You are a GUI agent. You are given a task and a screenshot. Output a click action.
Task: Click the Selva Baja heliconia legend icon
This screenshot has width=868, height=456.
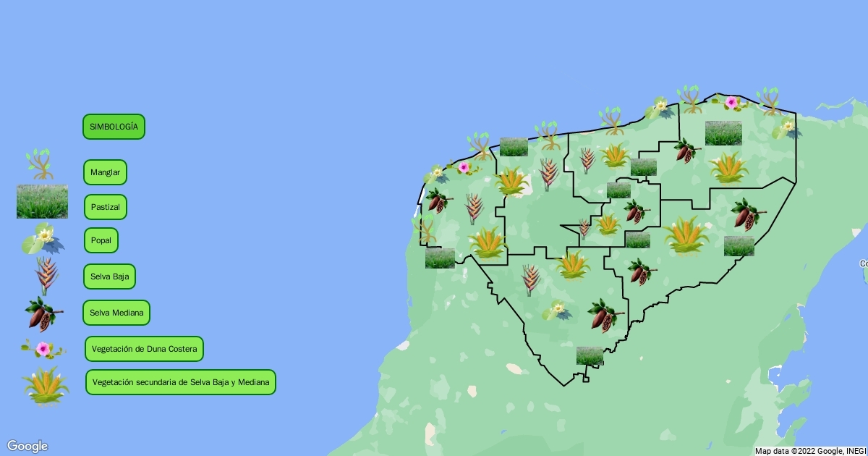(x=46, y=276)
